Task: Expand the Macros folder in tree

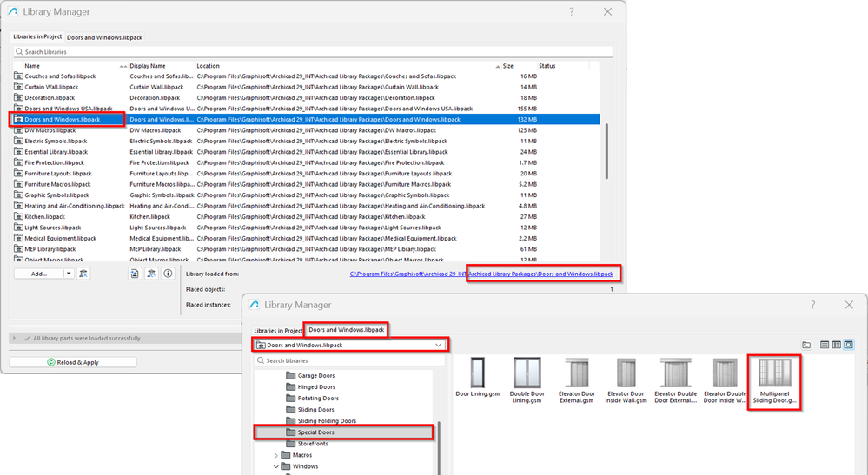Action: (x=276, y=455)
